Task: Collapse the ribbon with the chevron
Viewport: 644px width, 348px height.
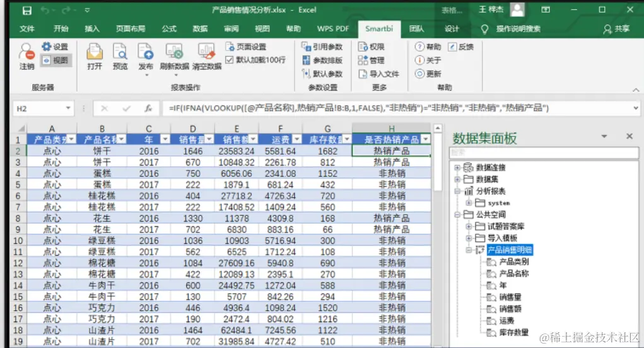Action: tap(636, 89)
